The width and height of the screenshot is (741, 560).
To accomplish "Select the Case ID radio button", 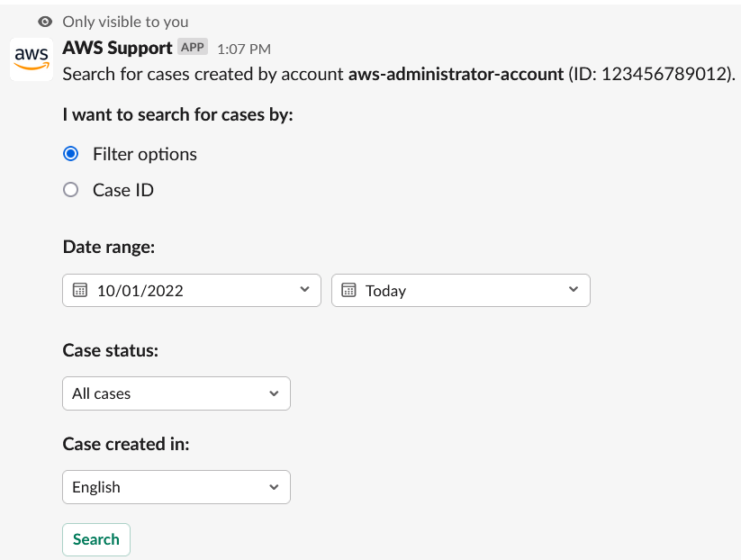I will 70,189.
